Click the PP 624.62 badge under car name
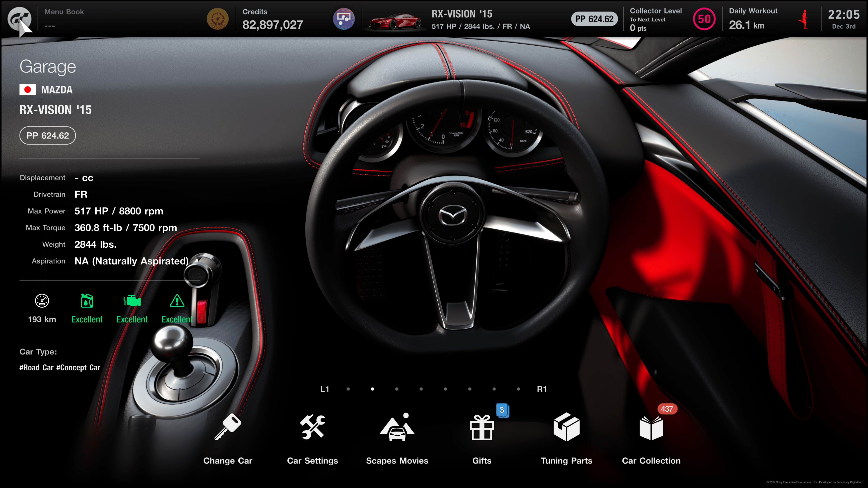This screenshot has width=868, height=488. pos(47,135)
